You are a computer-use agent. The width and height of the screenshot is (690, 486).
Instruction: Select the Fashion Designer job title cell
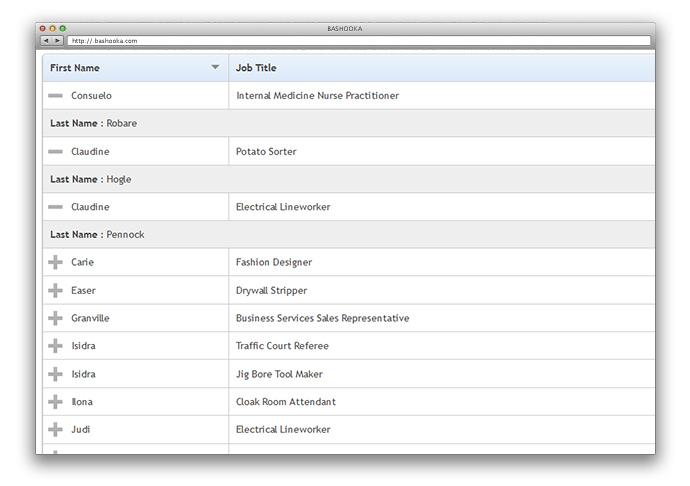(274, 262)
